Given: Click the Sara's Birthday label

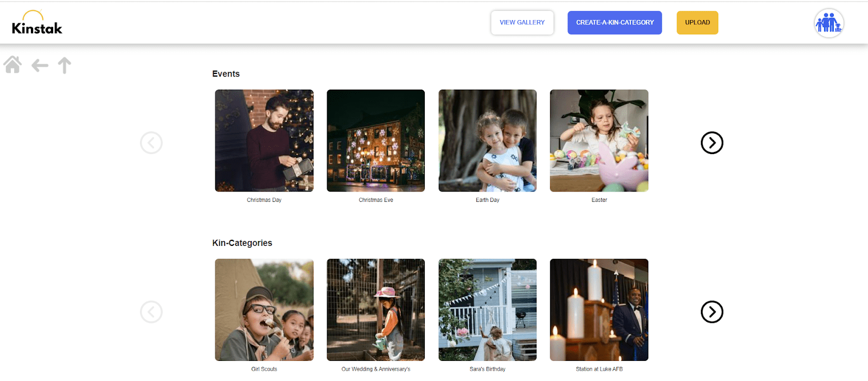Looking at the screenshot, I should (x=487, y=369).
